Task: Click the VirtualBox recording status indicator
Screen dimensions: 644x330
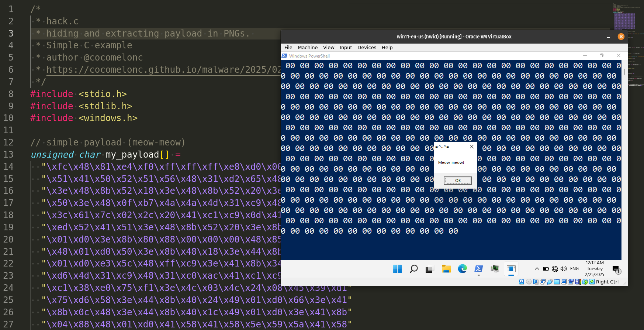Action: click(571, 282)
